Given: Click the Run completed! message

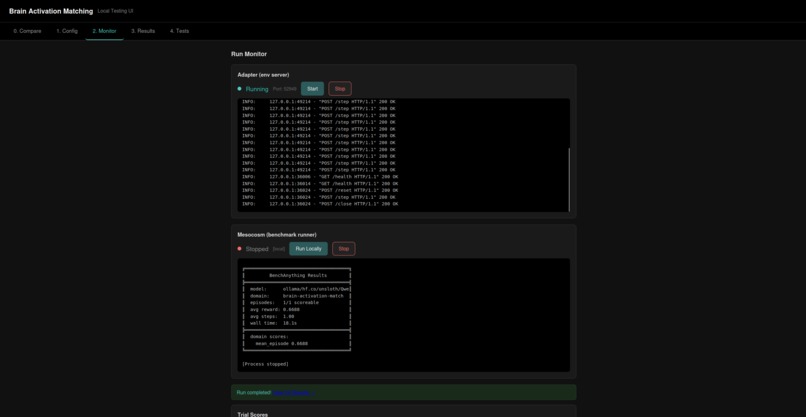Looking at the screenshot, I should click(254, 392).
